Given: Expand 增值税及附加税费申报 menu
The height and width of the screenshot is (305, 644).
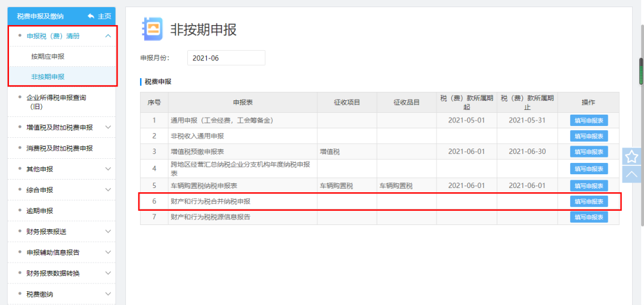Looking at the screenshot, I should 108,127.
